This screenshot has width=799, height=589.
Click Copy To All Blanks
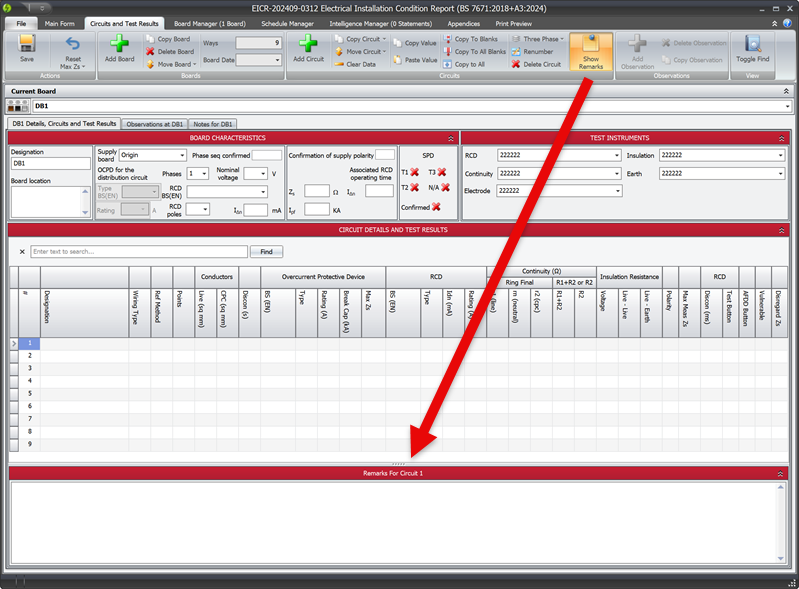(x=474, y=51)
